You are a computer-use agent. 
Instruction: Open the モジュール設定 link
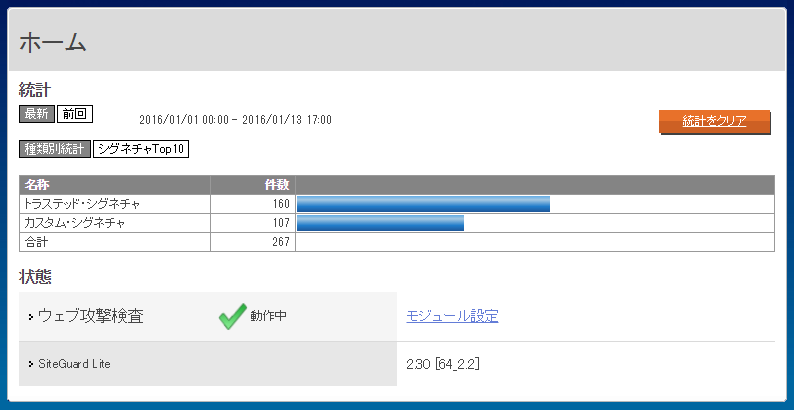452,316
